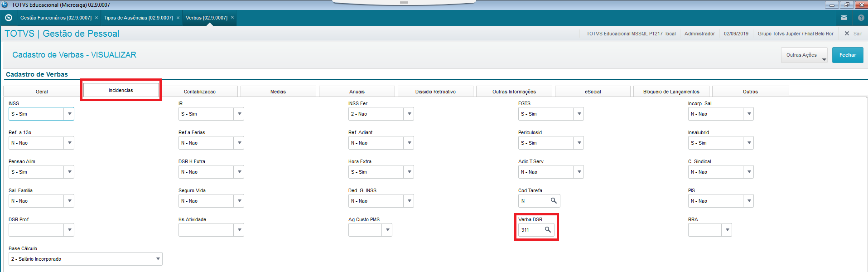This screenshot has width=868, height=272.
Task: Click the Administrador user label
Action: tap(699, 34)
